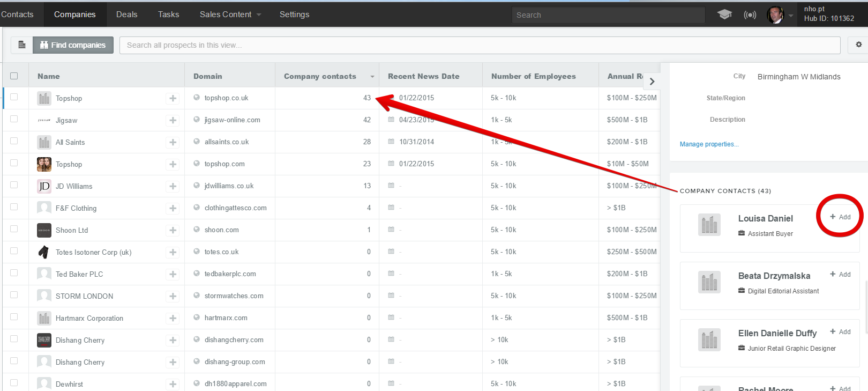The height and width of the screenshot is (391, 868).
Task: Focus the Search all prospects field
Action: click(479, 45)
